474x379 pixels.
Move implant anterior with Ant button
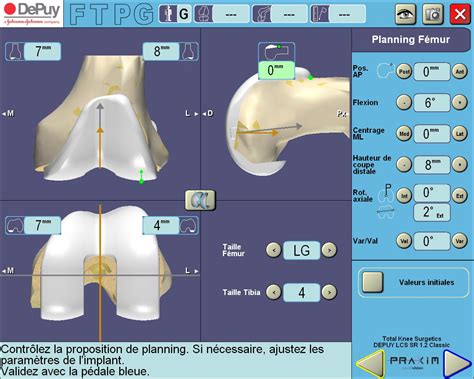460,71
